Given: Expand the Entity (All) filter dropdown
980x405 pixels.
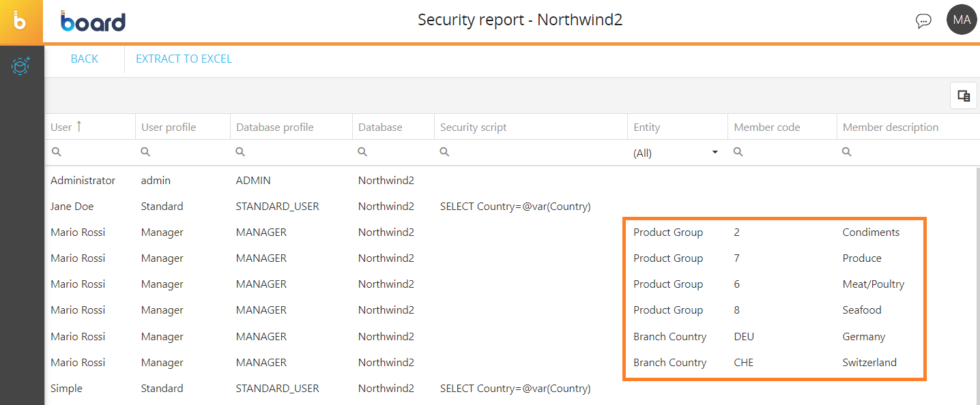Looking at the screenshot, I should pos(715,152).
